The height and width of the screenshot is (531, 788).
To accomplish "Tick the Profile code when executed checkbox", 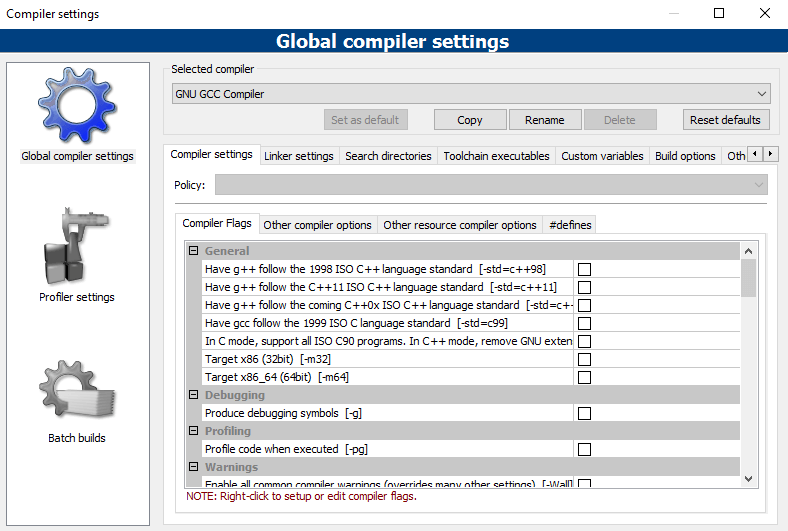I will [x=584, y=449].
